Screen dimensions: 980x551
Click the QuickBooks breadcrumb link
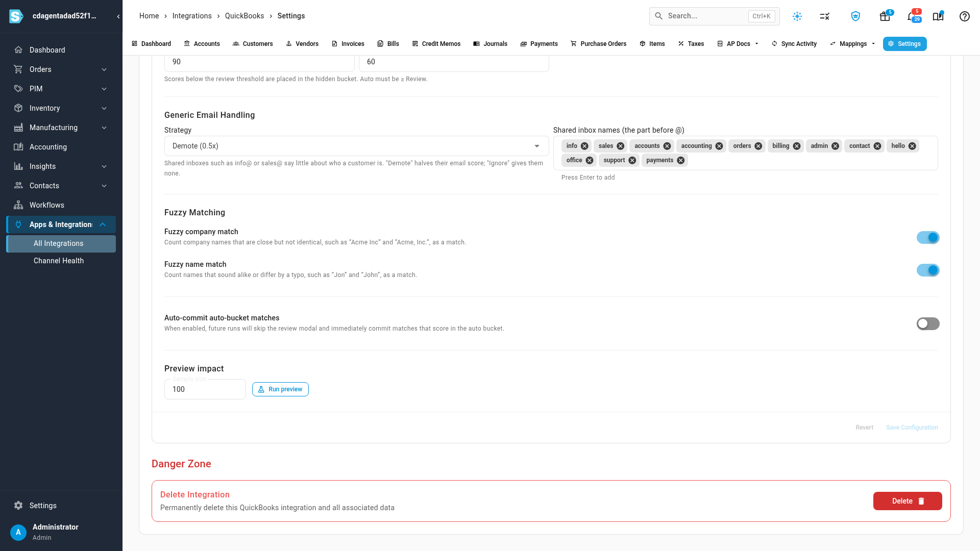point(244,16)
